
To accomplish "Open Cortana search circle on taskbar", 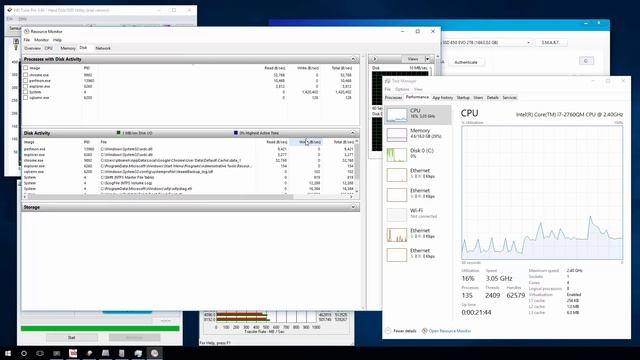I will coord(24,353).
